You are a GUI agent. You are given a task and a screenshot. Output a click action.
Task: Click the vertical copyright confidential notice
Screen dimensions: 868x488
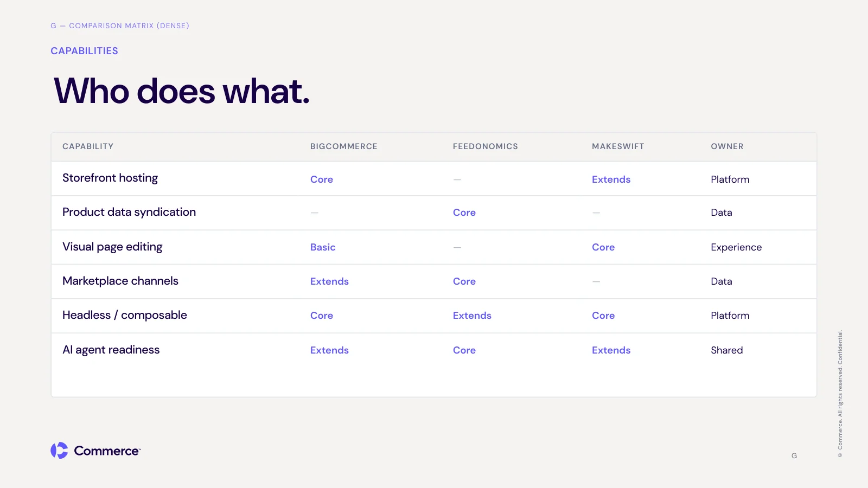click(840, 394)
